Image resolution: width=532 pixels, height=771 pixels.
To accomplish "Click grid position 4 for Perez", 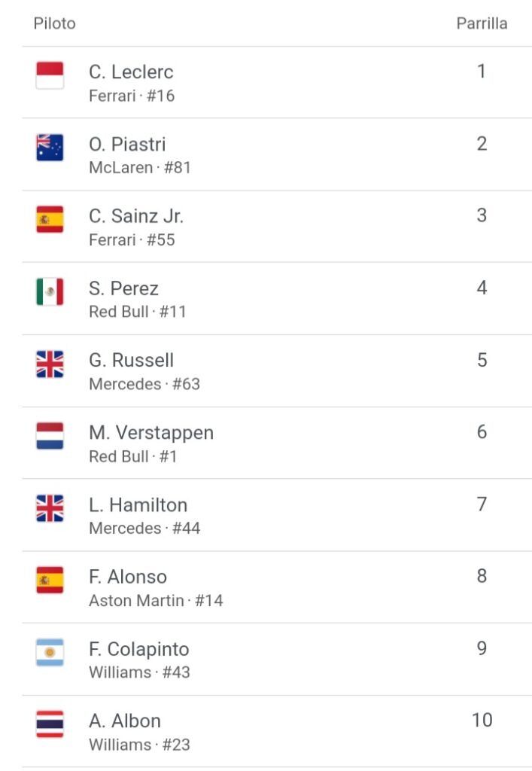I will tap(482, 288).
